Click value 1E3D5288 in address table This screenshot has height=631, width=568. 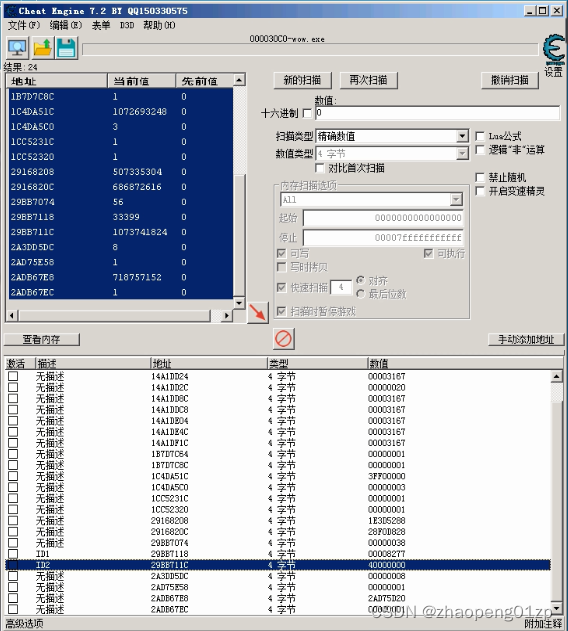(x=386, y=520)
